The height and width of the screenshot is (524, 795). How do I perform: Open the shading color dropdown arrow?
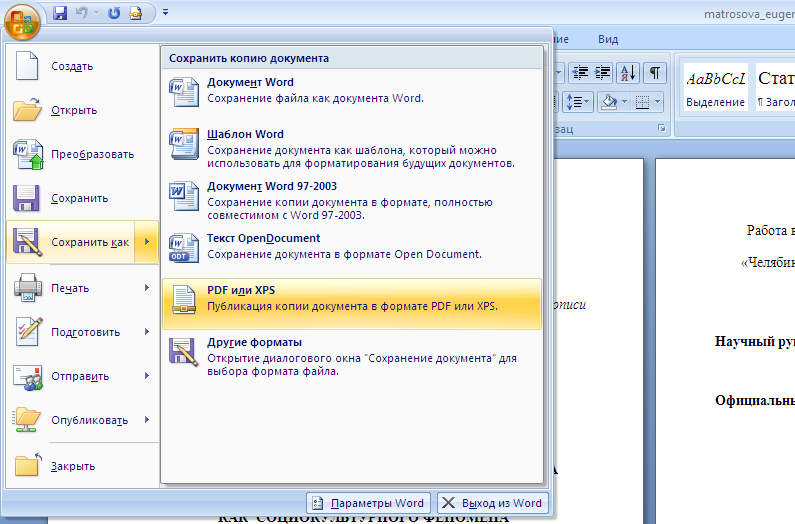(x=625, y=102)
